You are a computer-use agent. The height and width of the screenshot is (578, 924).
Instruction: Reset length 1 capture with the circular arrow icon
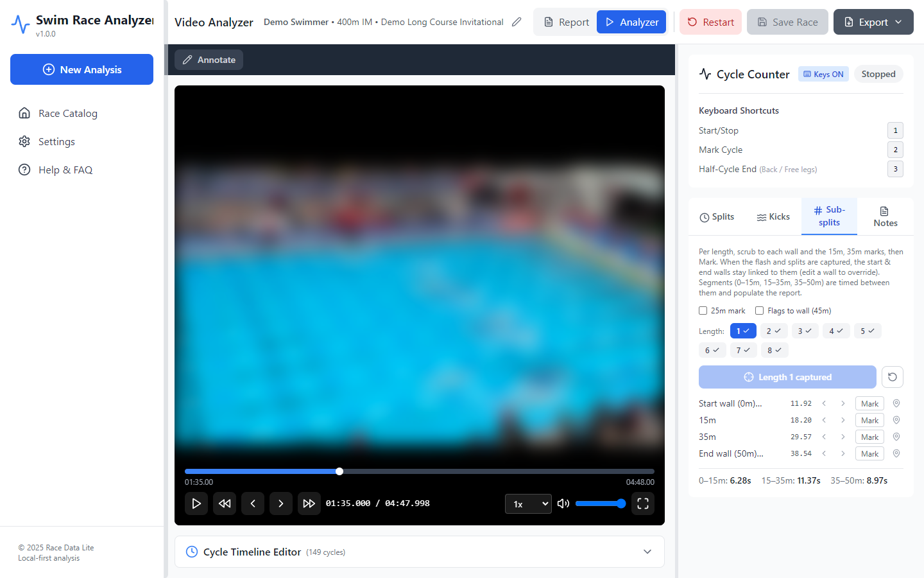point(893,377)
